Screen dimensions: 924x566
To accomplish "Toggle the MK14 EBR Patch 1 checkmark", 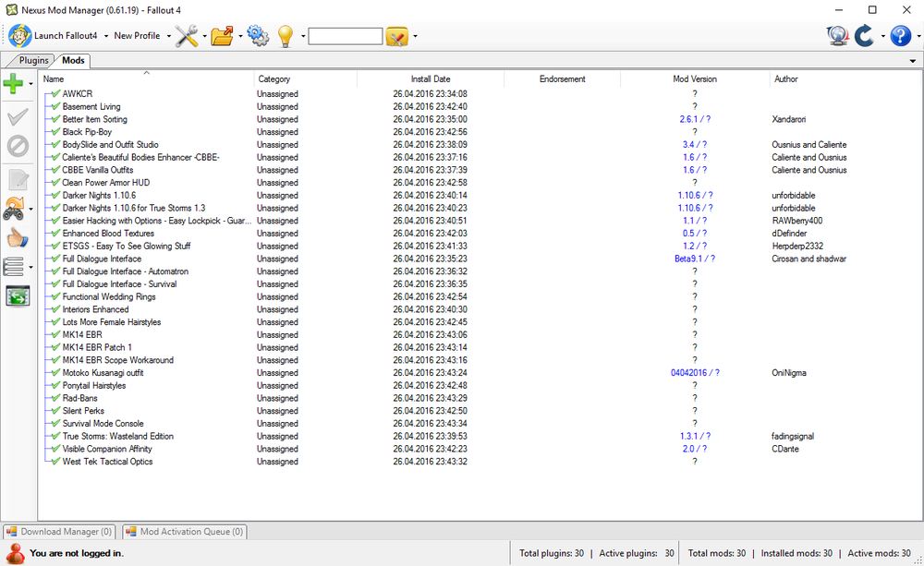I will [x=56, y=347].
